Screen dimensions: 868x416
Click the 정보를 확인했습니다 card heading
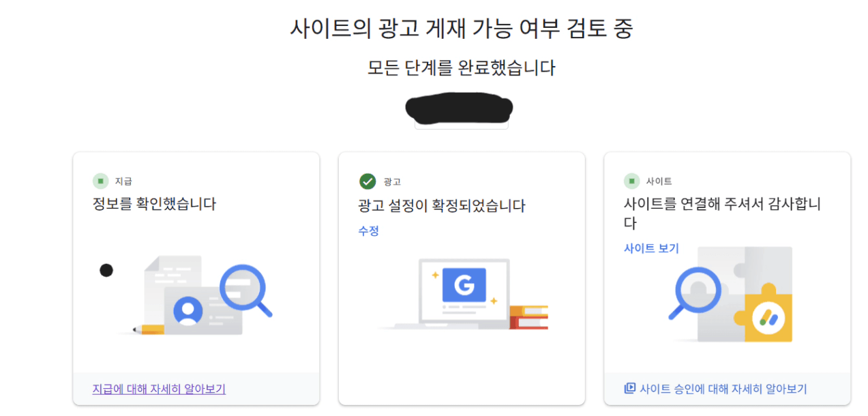tap(154, 203)
